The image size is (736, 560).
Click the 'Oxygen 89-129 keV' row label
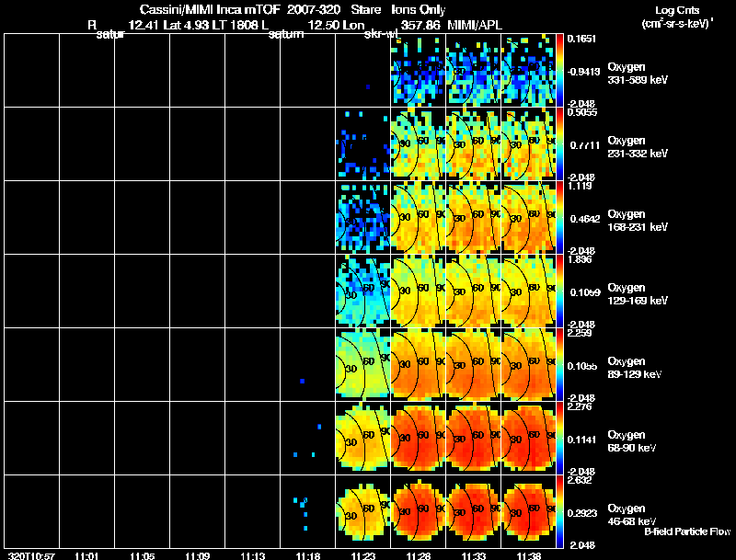[x=635, y=368]
